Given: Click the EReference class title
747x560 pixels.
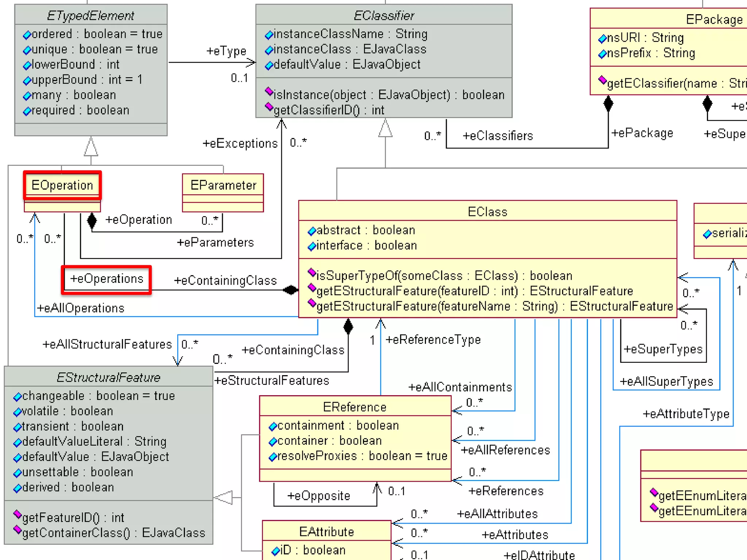Looking at the screenshot, I should 355,407.
